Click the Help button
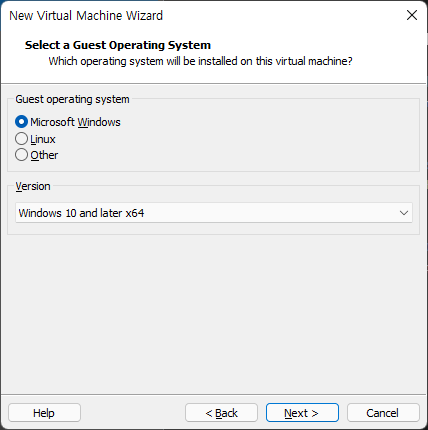This screenshot has height=430, width=428. tap(44, 413)
